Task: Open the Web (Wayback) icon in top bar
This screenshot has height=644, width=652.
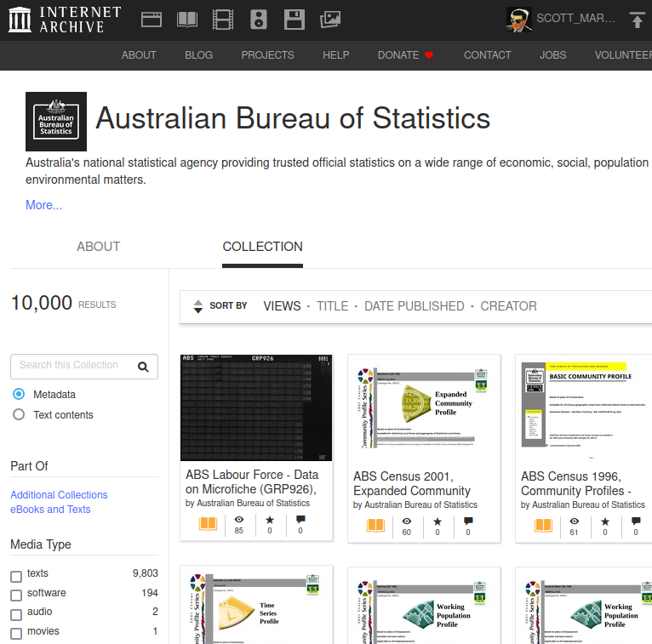Action: 152,20
